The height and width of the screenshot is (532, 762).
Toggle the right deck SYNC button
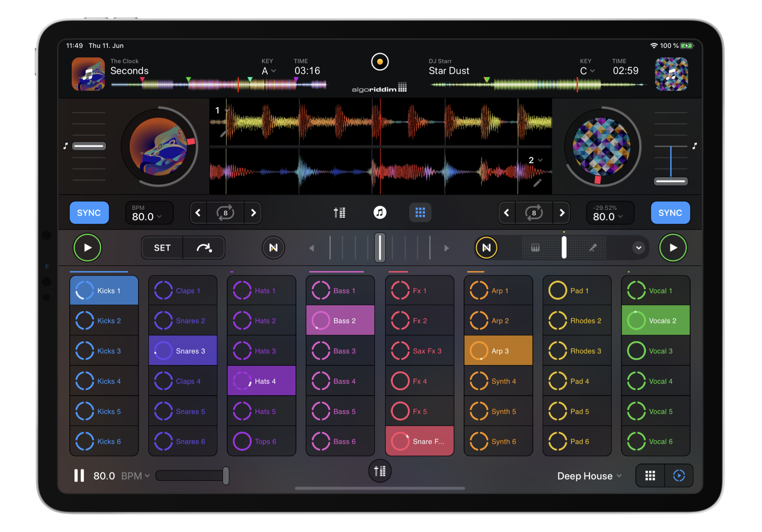[x=670, y=213]
